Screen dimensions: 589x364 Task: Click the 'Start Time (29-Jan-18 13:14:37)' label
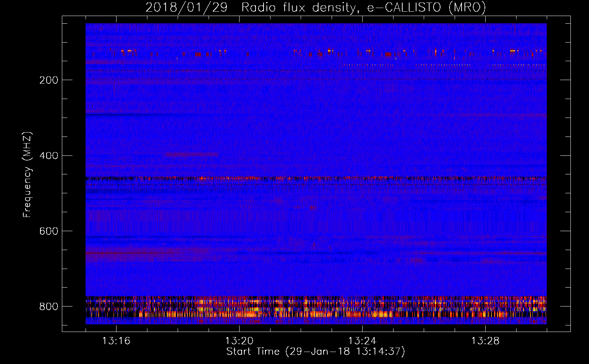click(x=316, y=352)
